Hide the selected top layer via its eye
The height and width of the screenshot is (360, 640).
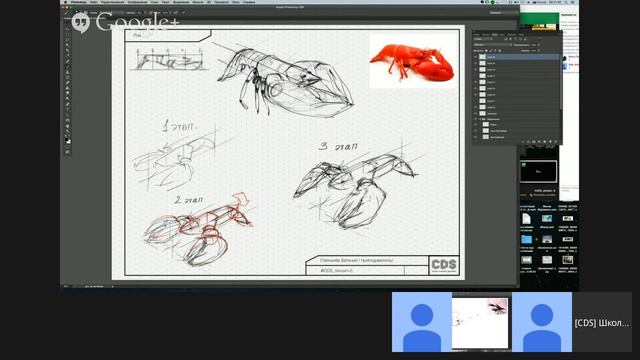(x=476, y=57)
